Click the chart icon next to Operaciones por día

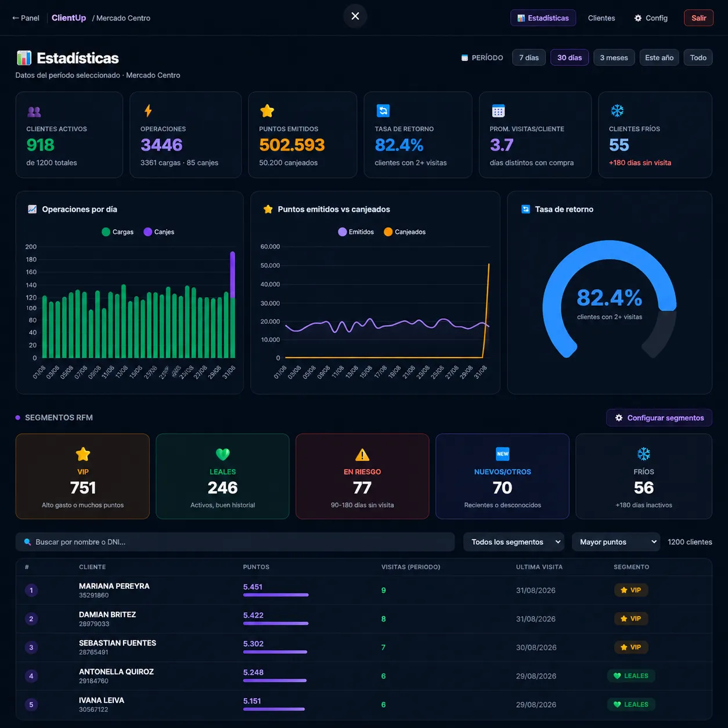(x=33, y=209)
